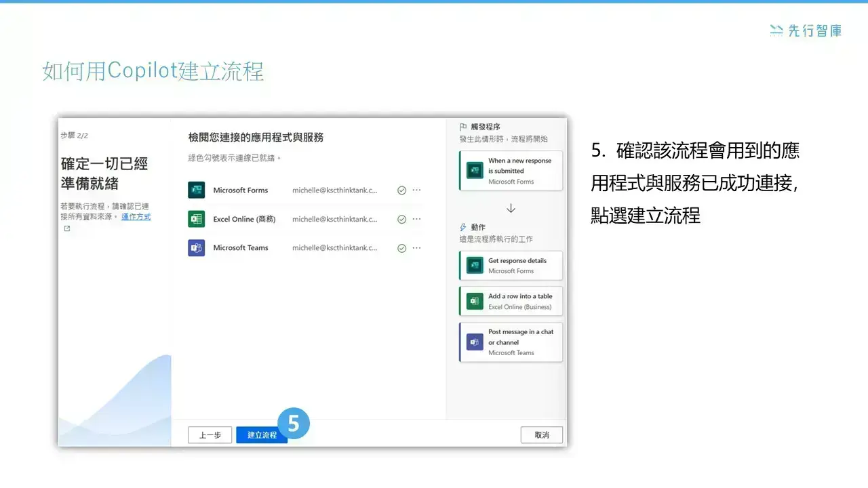Click Excel icon in Add a row card

tap(475, 301)
